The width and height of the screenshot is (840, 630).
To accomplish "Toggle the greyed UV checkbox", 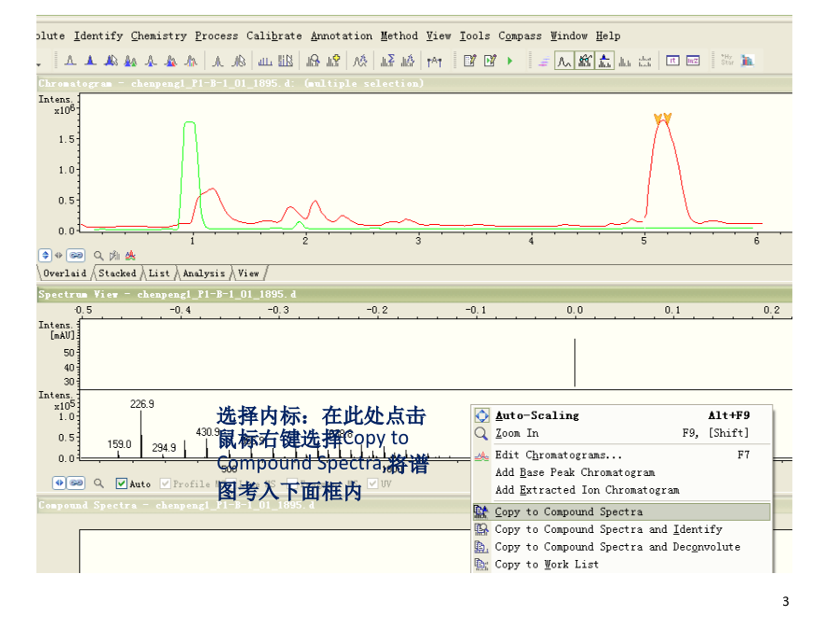I will pyautogui.click(x=372, y=483).
